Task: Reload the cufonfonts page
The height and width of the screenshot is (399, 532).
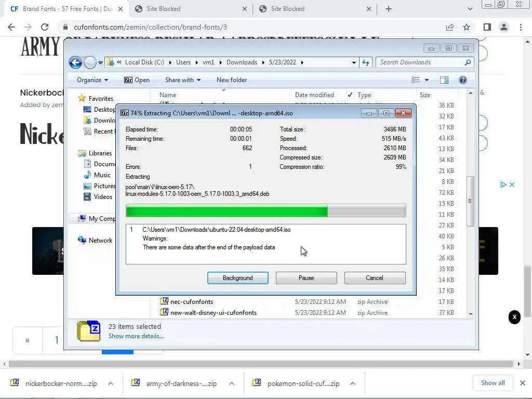Action: click(45, 27)
